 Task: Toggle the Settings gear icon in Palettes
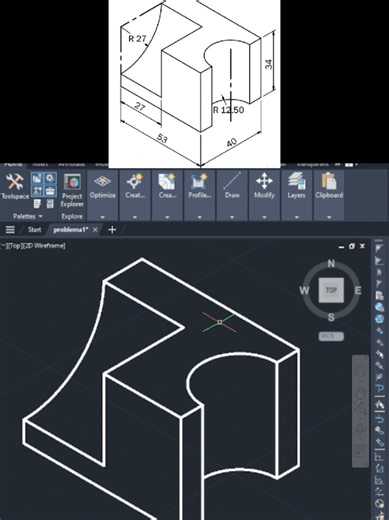click(50, 178)
